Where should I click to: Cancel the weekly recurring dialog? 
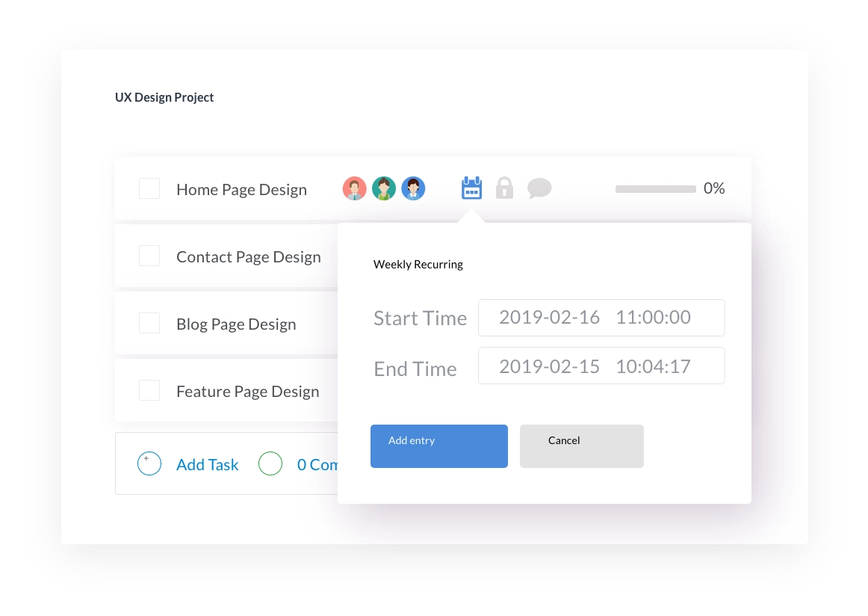pos(581,446)
